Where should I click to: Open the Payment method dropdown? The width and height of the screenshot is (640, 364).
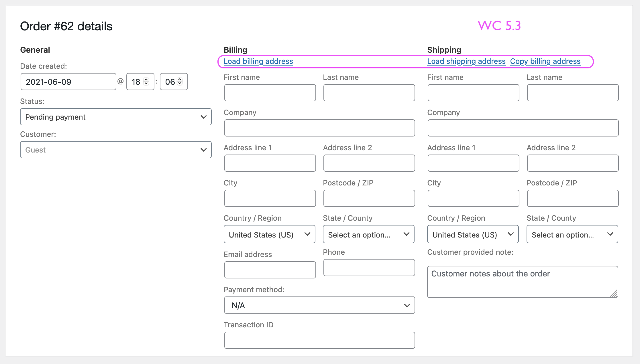319,305
